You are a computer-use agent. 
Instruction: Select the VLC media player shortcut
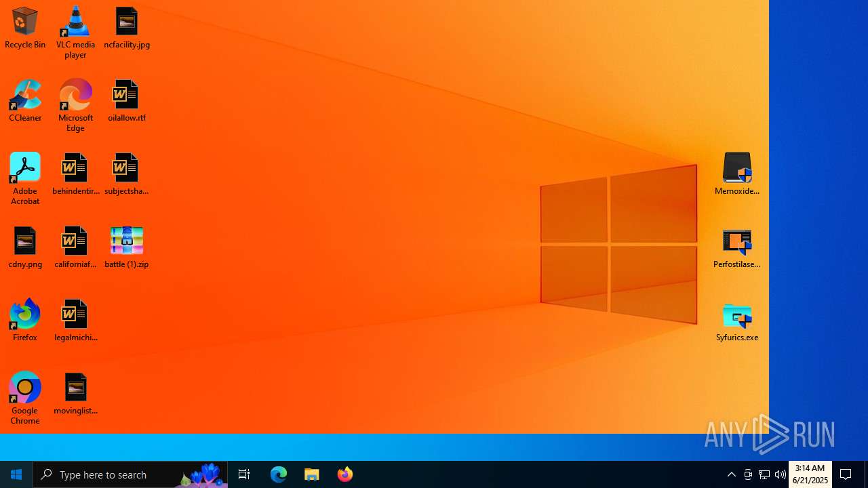click(x=75, y=33)
